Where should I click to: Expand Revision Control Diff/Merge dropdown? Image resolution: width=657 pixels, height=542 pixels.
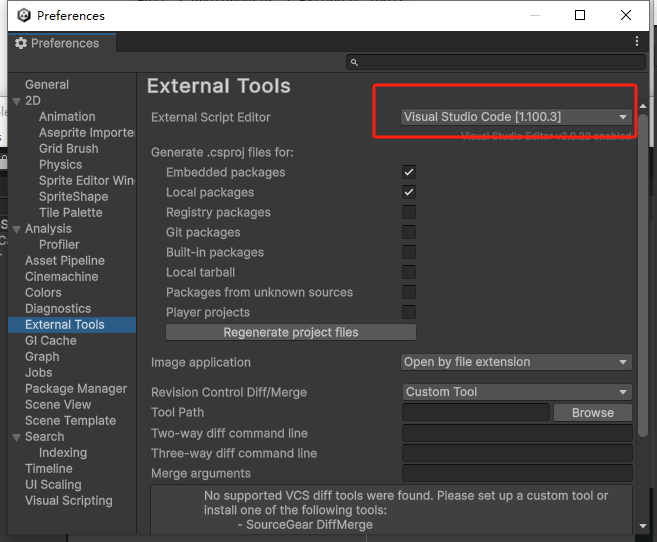point(516,392)
